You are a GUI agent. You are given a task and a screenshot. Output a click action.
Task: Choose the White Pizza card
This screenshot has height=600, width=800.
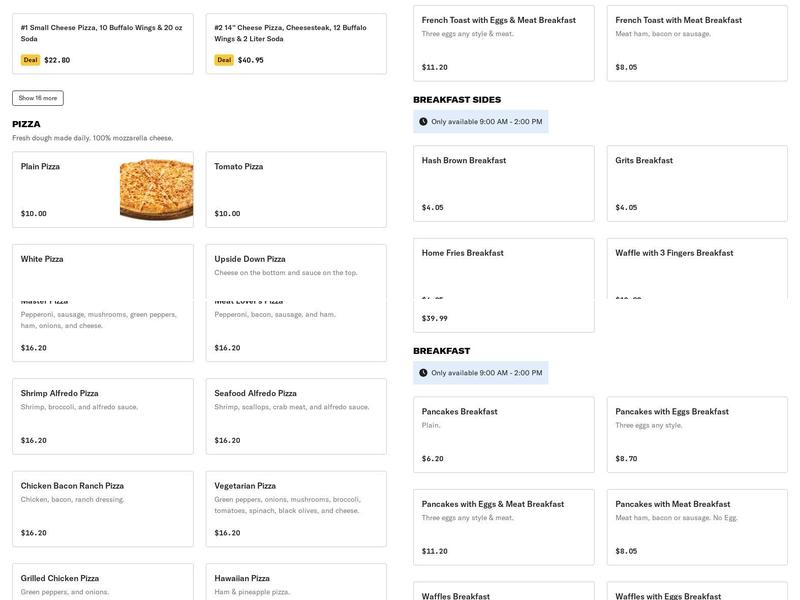pos(103,271)
